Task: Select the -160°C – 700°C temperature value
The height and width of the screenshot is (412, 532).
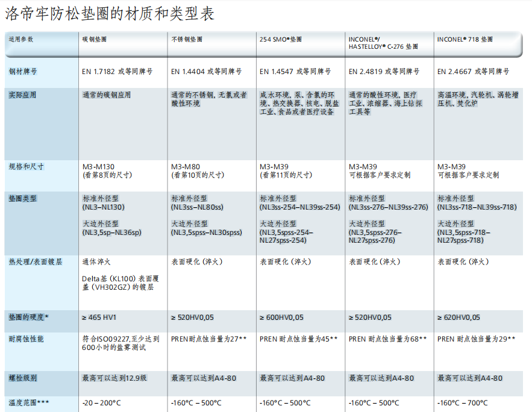Action: click(463, 403)
